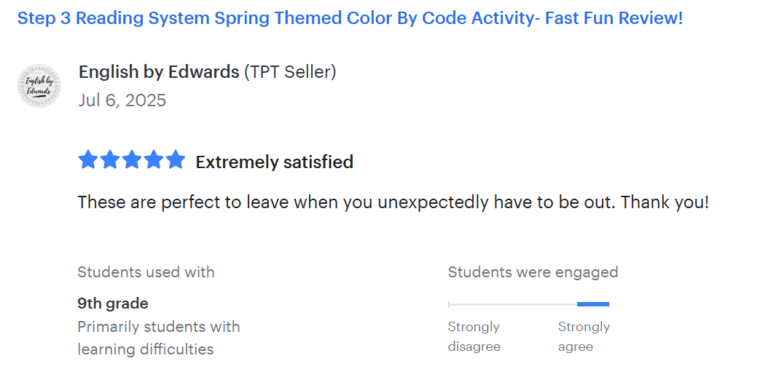Click the English by Edwards seller name
768x369 pixels.
coord(159,72)
